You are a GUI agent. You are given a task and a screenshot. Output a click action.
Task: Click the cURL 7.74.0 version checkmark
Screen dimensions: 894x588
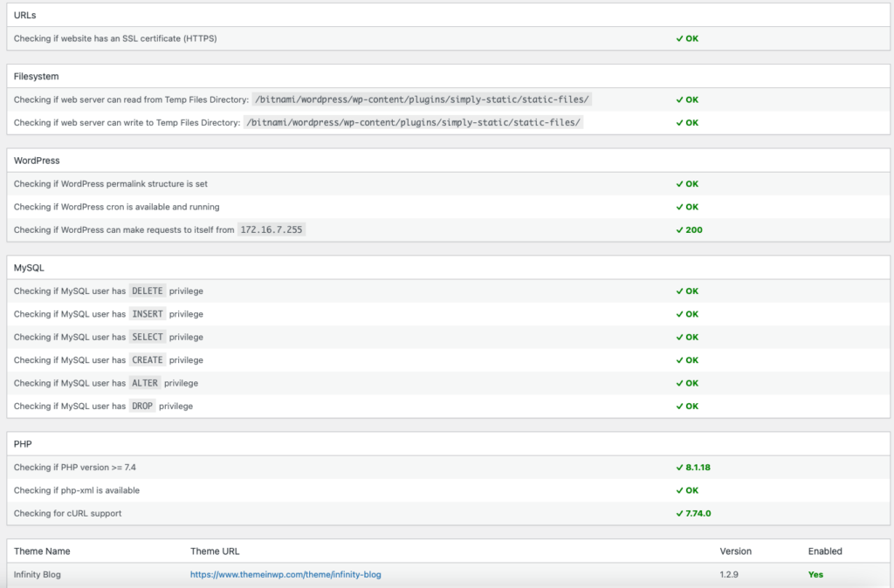click(x=679, y=514)
